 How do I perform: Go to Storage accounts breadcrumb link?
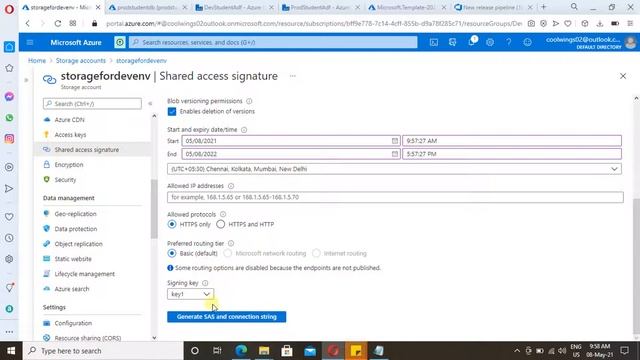point(80,61)
